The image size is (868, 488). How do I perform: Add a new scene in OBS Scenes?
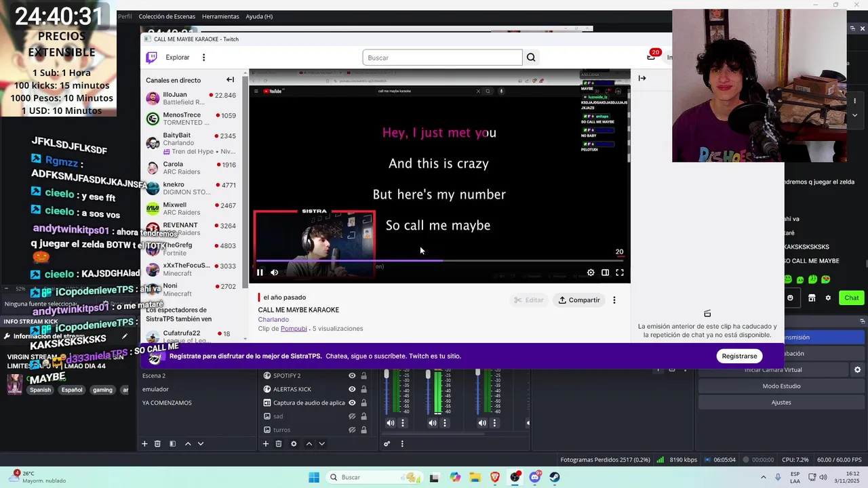point(144,444)
